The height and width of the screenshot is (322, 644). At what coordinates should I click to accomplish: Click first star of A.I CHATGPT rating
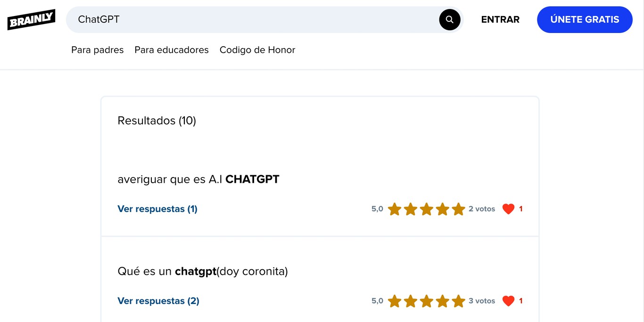[394, 209]
